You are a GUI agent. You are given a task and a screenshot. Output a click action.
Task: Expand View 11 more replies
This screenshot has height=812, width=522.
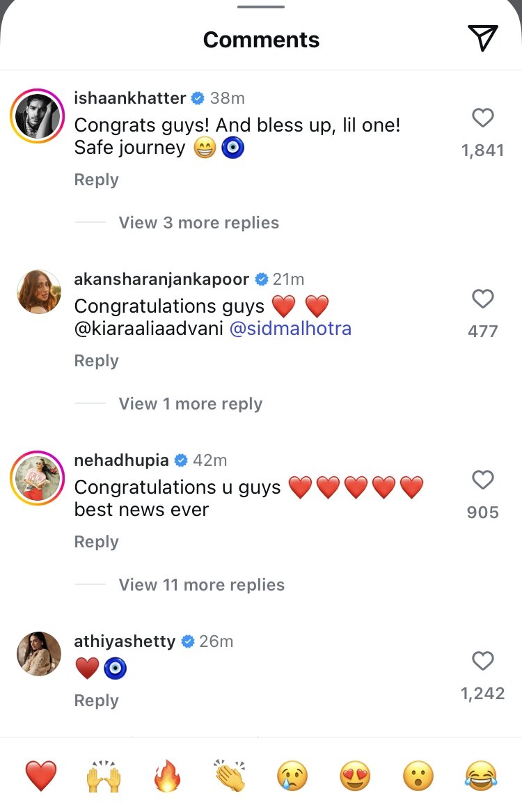[x=201, y=585]
